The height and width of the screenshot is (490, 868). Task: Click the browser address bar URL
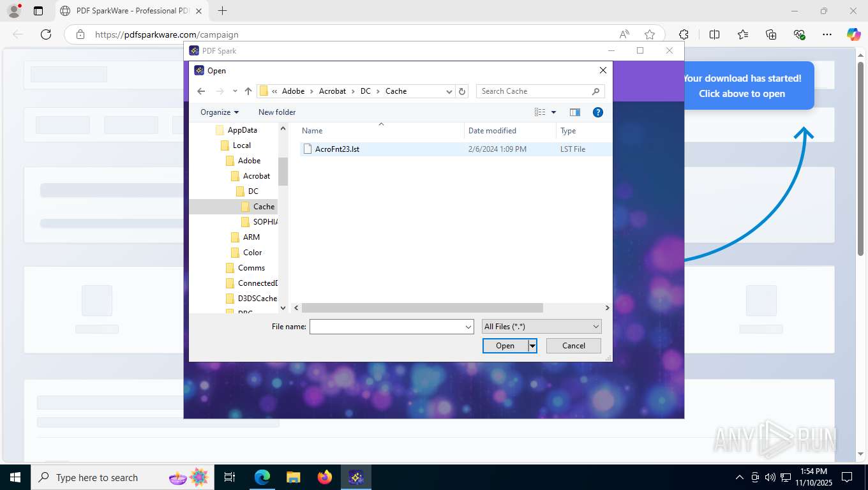click(167, 34)
